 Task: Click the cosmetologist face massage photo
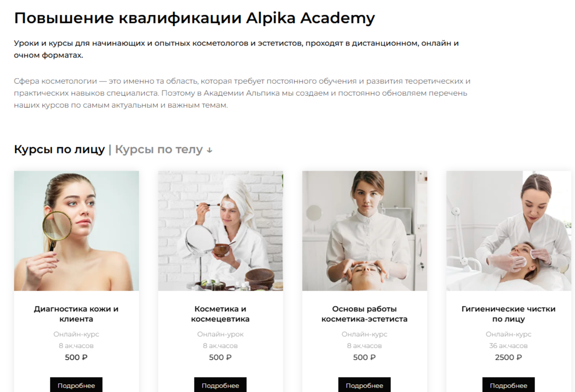tap(365, 231)
